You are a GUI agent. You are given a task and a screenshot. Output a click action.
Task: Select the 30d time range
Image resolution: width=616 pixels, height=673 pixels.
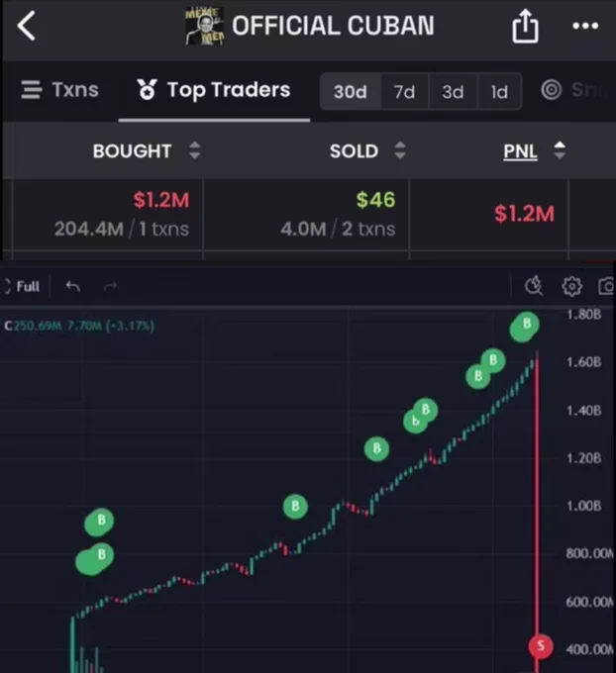(351, 91)
